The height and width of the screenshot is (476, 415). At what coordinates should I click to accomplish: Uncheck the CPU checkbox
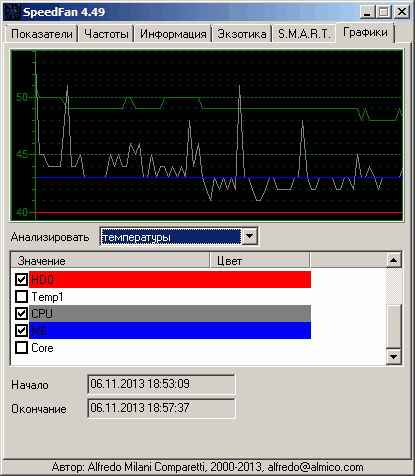tap(21, 313)
